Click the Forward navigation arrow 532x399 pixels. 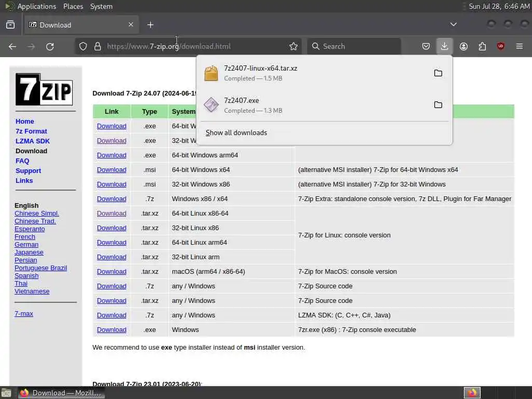31,46
